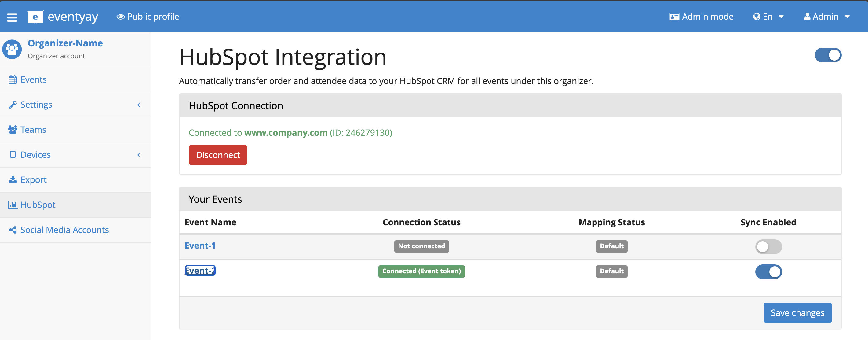Expand the Settings submenu chevron
This screenshot has width=868, height=340.
point(139,105)
